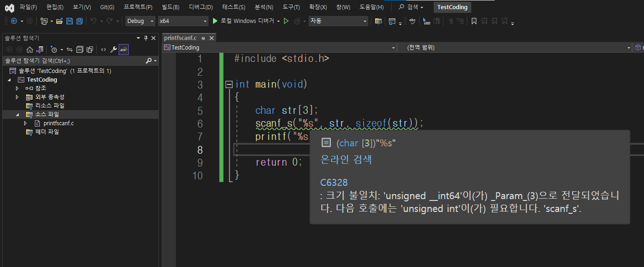
Task: Open Properties with the wrench icon
Action: (x=113, y=50)
